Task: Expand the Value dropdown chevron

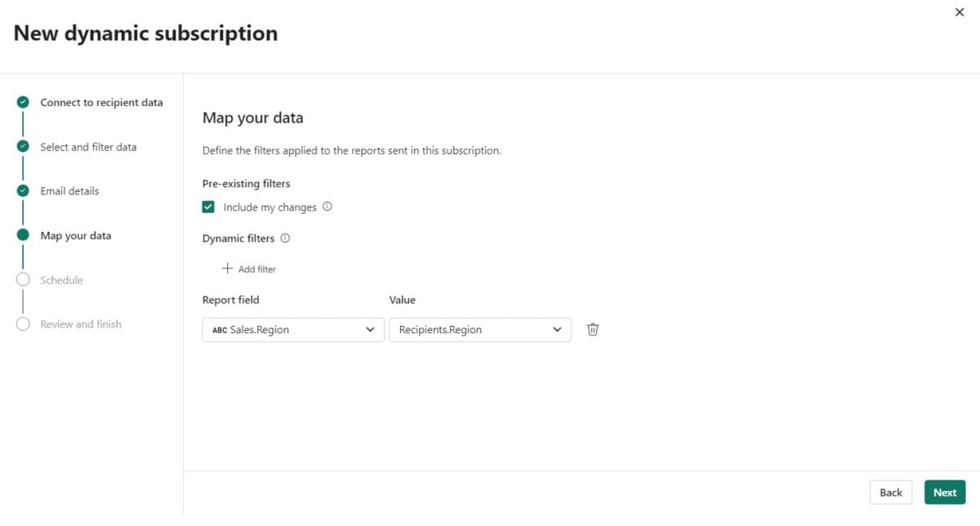Action: pos(558,329)
